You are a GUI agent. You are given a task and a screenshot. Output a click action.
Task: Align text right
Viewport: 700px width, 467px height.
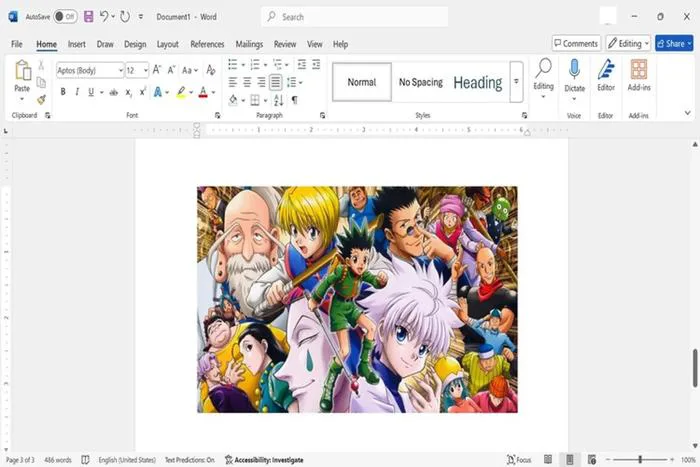coord(261,82)
